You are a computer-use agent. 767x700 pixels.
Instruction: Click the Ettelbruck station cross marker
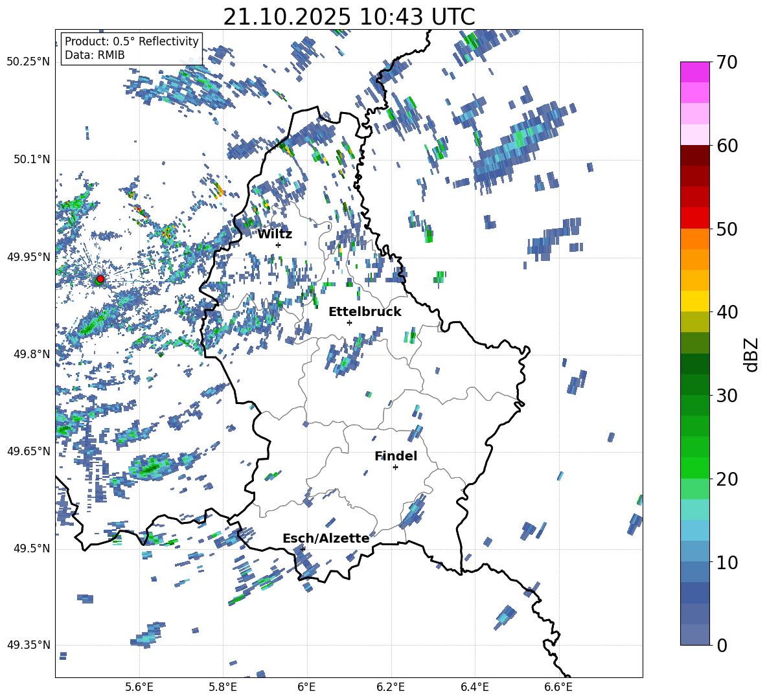(x=349, y=322)
